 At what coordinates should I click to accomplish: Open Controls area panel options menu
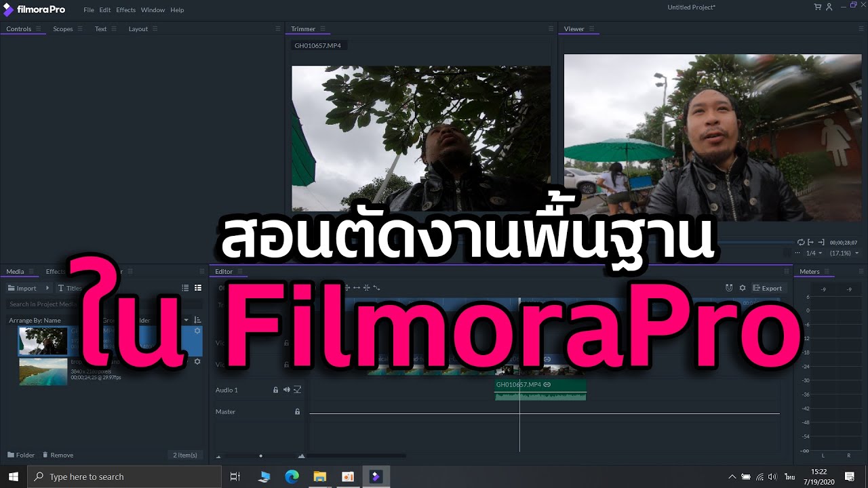click(x=277, y=29)
